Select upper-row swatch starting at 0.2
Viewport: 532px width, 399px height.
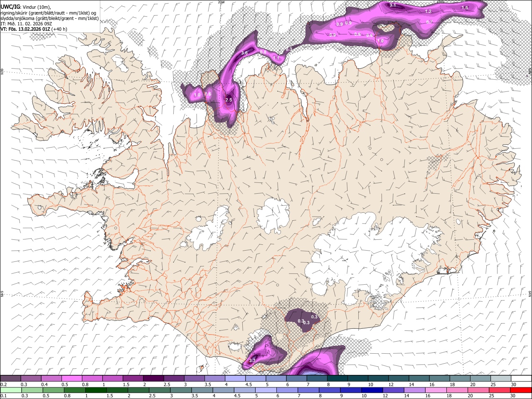10,379
